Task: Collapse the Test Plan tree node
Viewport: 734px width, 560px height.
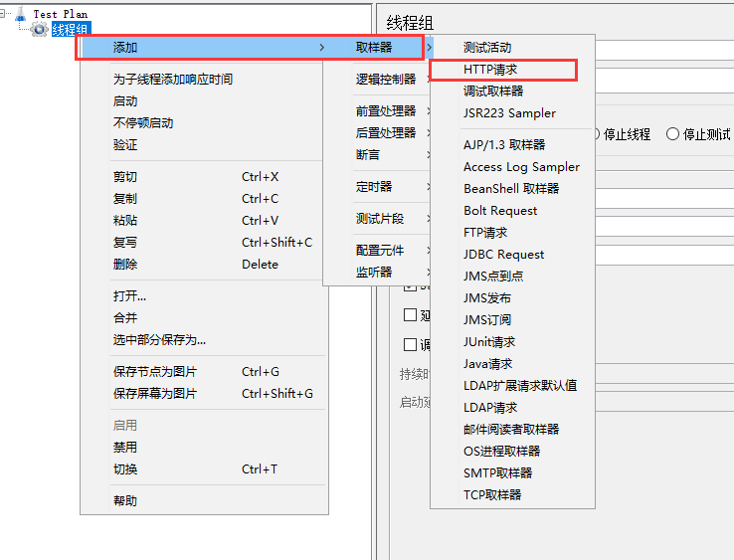Action: (x=2, y=14)
